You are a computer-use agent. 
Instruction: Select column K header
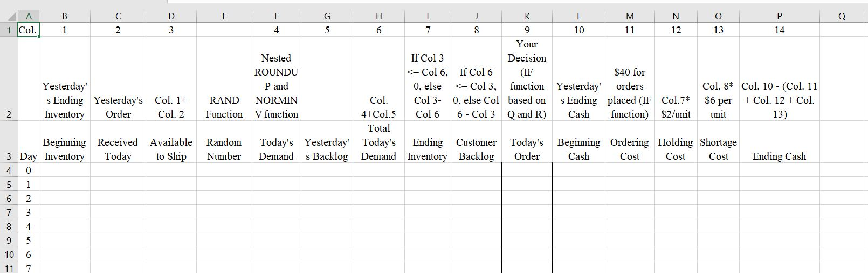(x=527, y=16)
